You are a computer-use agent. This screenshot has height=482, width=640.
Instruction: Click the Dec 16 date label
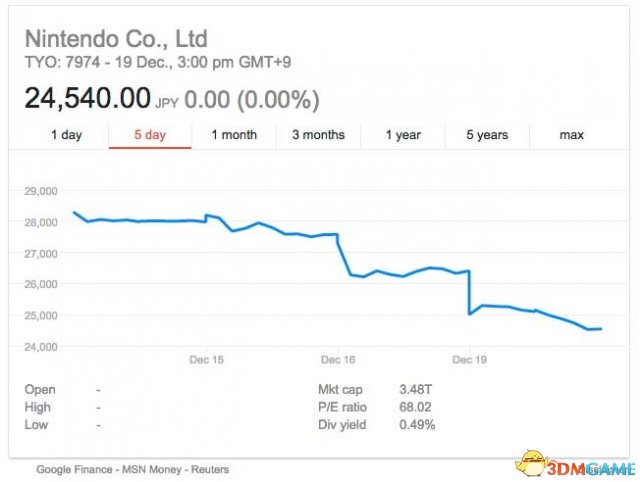[x=338, y=359]
